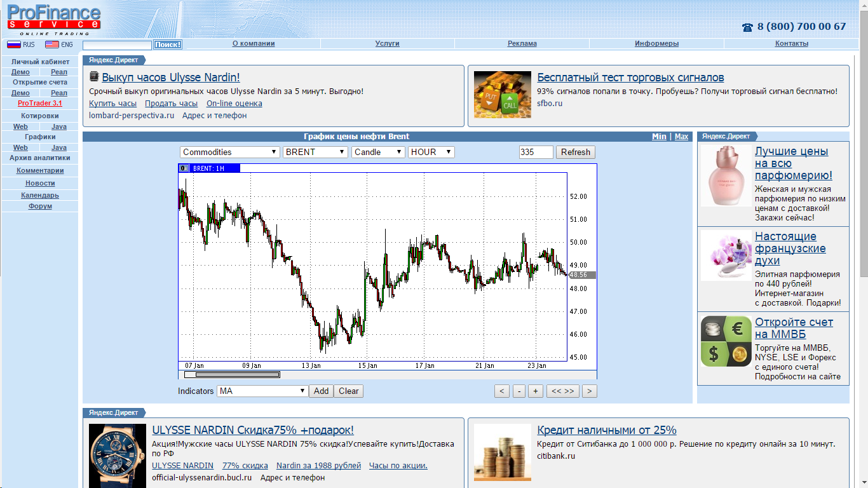The width and height of the screenshot is (868, 488).
Task: Open the Календарь sidebar link
Action: click(40, 195)
